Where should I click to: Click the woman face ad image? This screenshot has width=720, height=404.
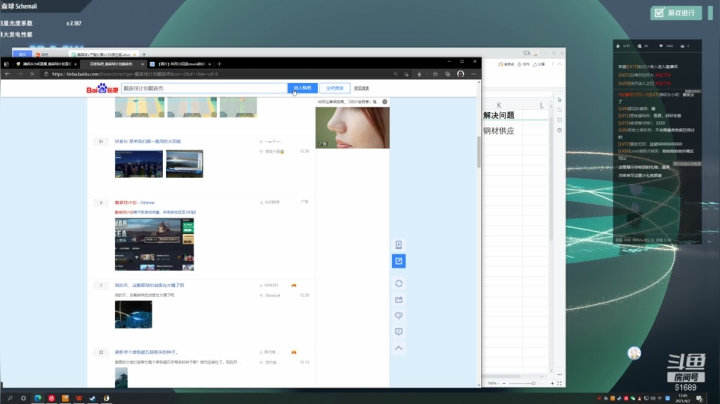click(353, 128)
